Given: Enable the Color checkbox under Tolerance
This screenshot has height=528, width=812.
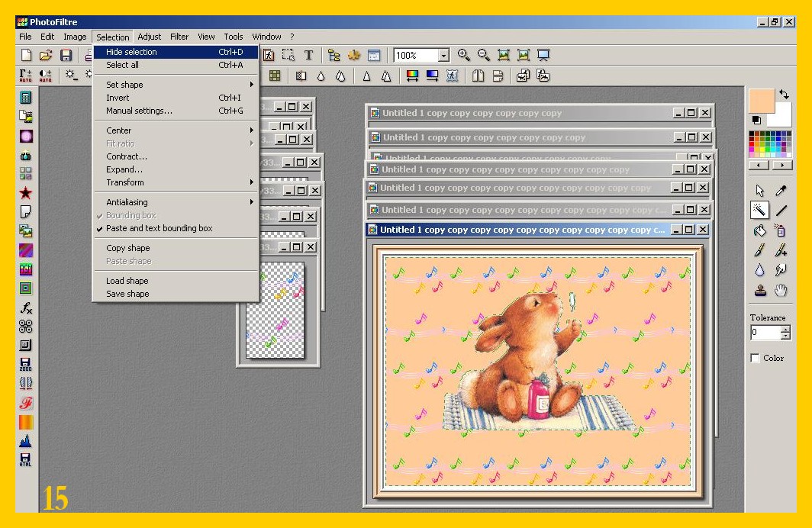Looking at the screenshot, I should click(x=756, y=358).
